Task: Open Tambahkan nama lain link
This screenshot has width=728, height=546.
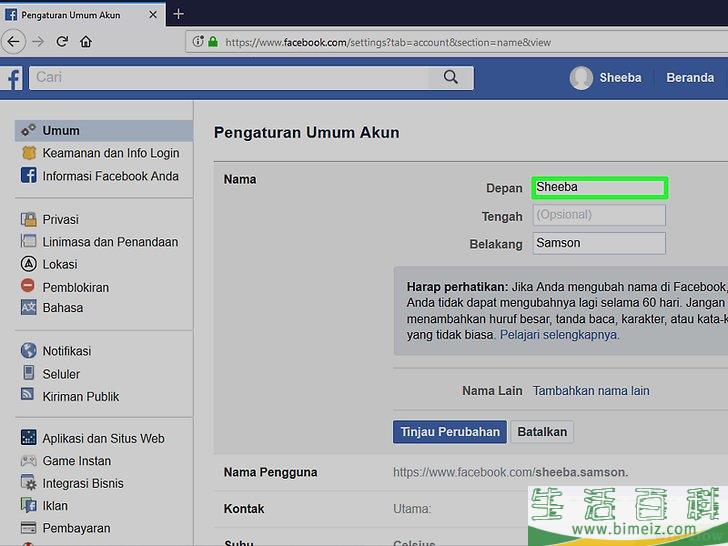Action: (x=591, y=391)
